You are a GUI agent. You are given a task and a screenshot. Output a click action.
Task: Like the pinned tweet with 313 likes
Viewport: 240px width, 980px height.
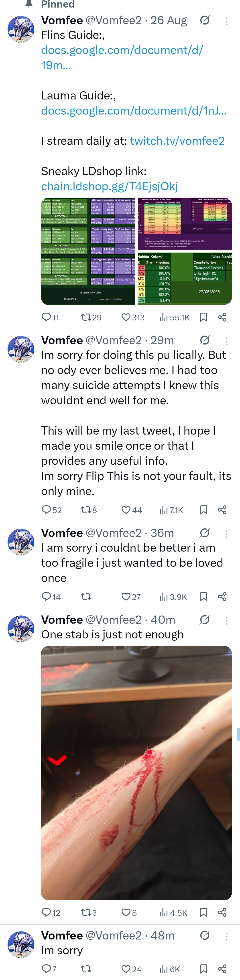(126, 317)
